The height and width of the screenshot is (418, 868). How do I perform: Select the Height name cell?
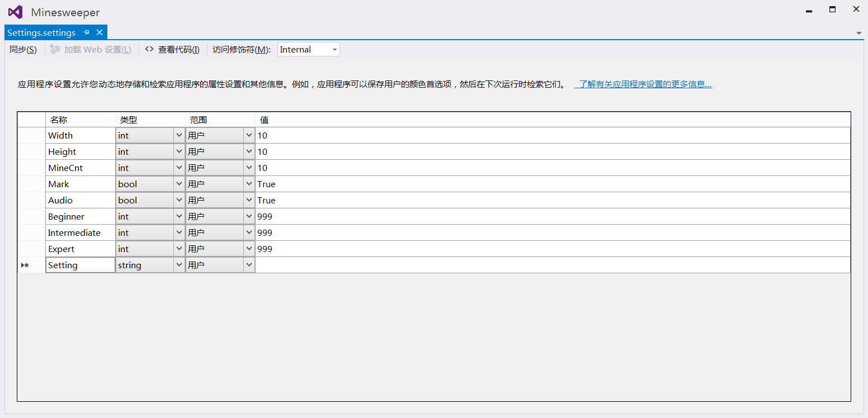(x=81, y=151)
